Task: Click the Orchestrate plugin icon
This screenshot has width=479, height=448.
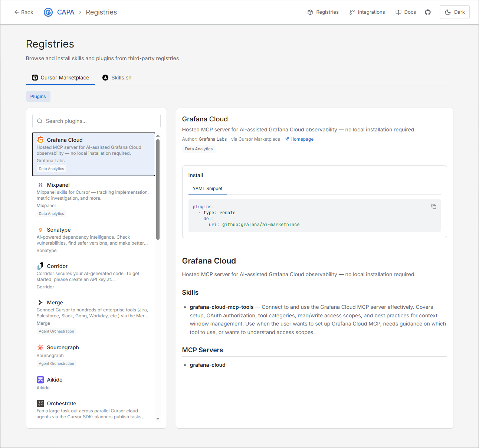Action: point(40,403)
